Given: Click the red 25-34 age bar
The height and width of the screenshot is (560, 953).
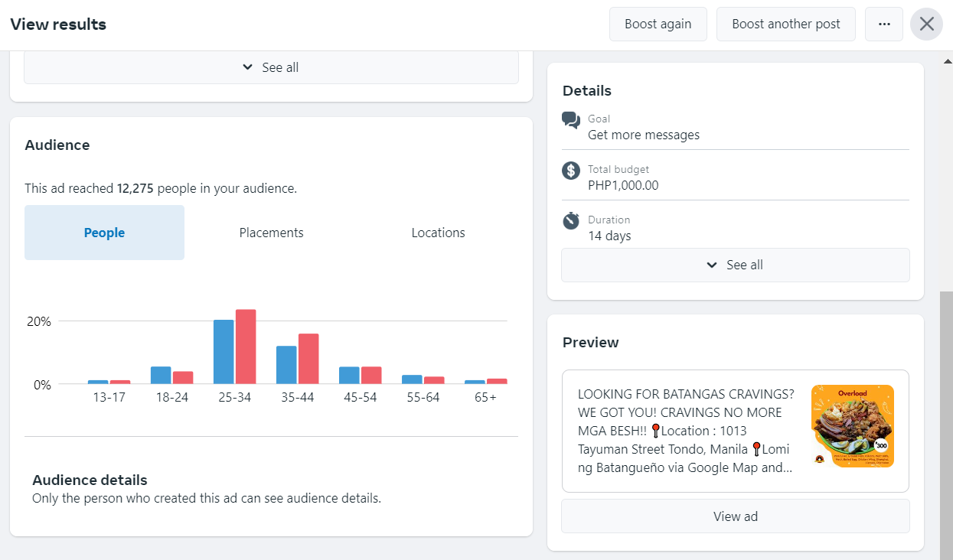Looking at the screenshot, I should (246, 347).
